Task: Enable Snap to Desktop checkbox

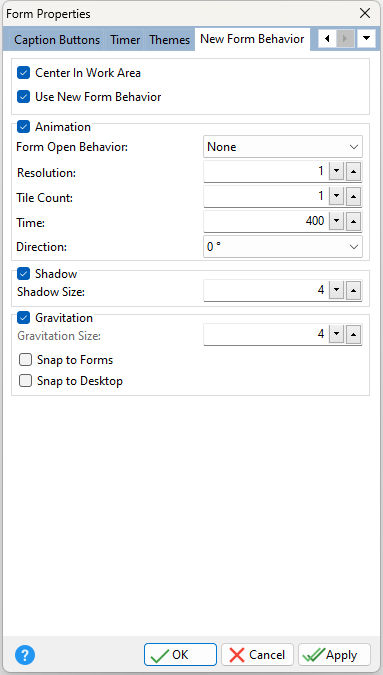Action: pyautogui.click(x=25, y=381)
